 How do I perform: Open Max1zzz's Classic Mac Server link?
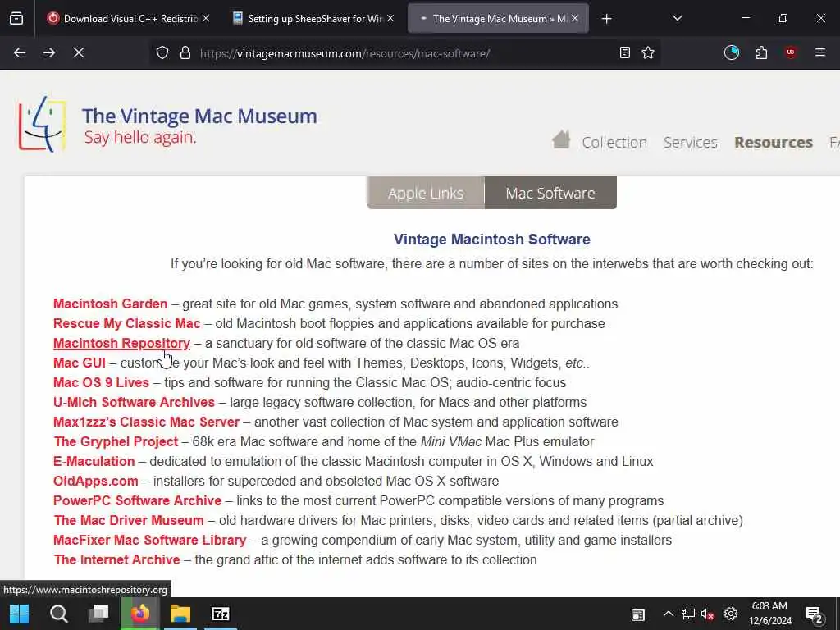click(146, 422)
